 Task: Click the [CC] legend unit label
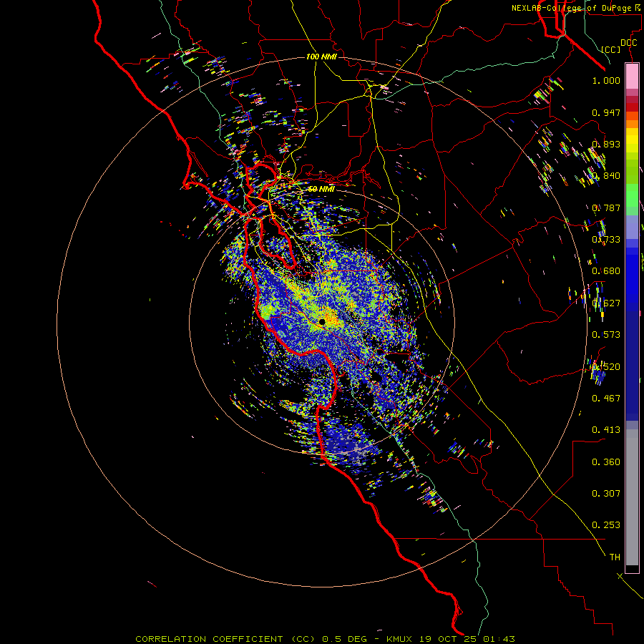[611, 49]
